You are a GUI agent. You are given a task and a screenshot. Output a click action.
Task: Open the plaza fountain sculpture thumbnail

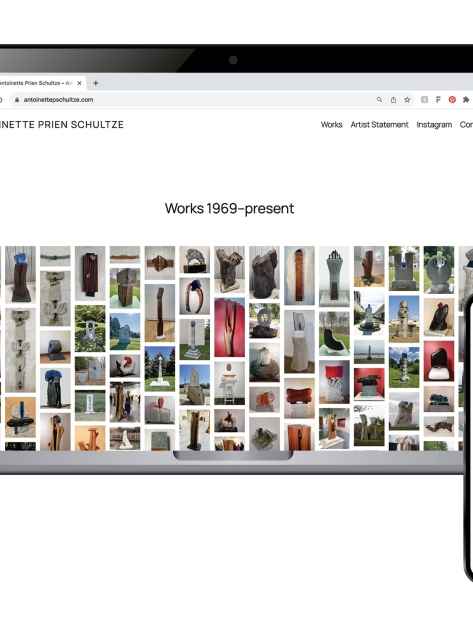(369, 313)
